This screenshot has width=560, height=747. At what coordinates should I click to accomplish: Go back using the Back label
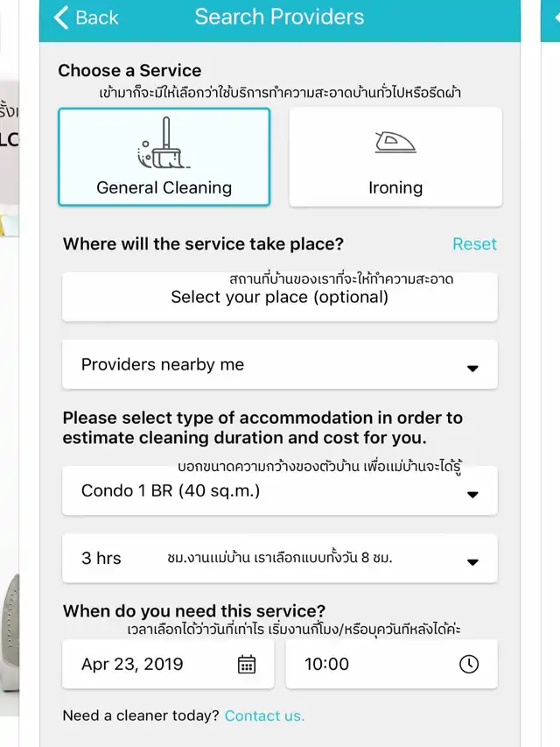point(97,18)
